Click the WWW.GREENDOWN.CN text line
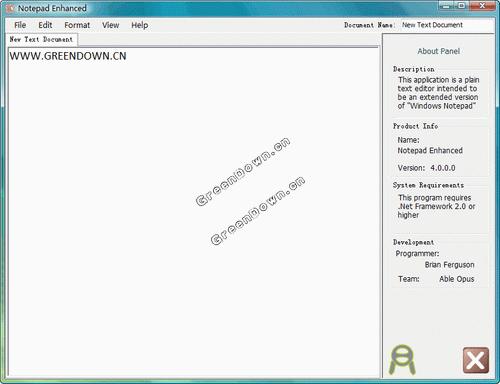This screenshot has height=384, width=500. (68, 56)
